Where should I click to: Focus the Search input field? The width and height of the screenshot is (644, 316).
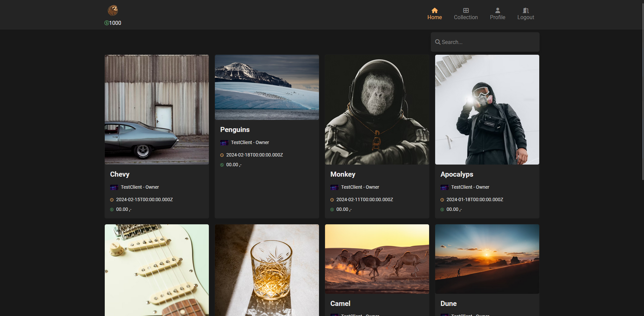click(485, 42)
